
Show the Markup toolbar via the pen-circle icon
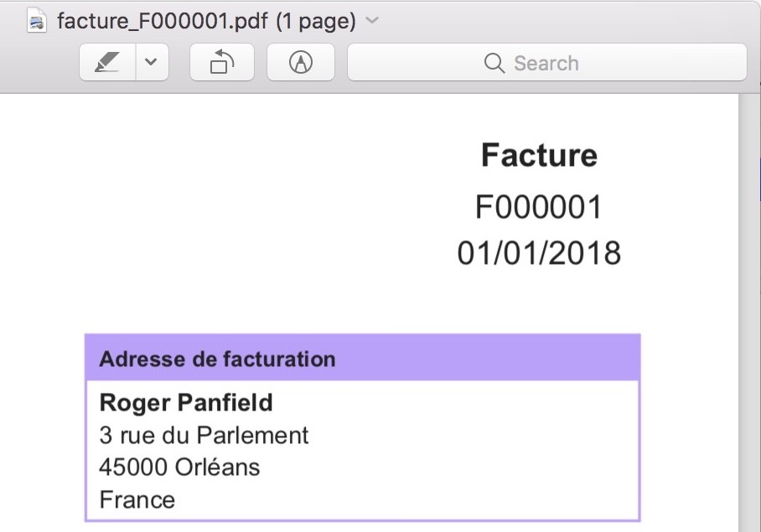[x=300, y=63]
